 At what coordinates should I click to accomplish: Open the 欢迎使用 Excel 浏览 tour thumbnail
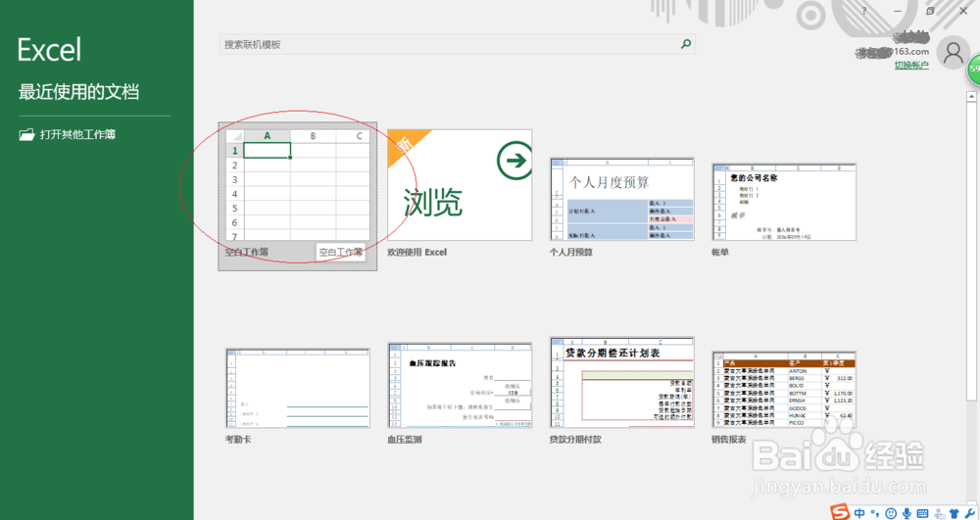click(x=460, y=185)
